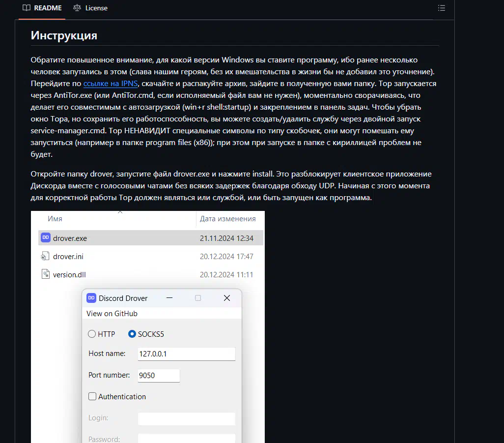
Task: Click date 20.12.2024 11:11
Action: 226,275
